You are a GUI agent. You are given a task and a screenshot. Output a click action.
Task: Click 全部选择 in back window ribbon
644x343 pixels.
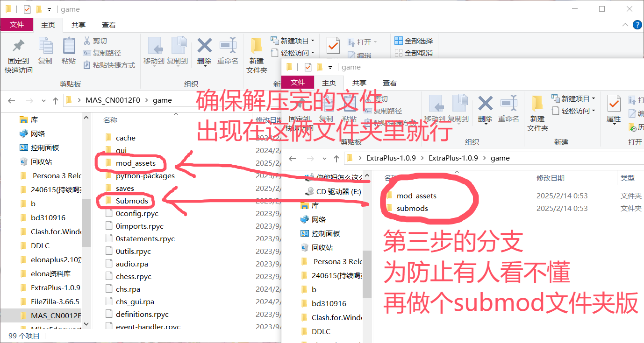tap(414, 41)
